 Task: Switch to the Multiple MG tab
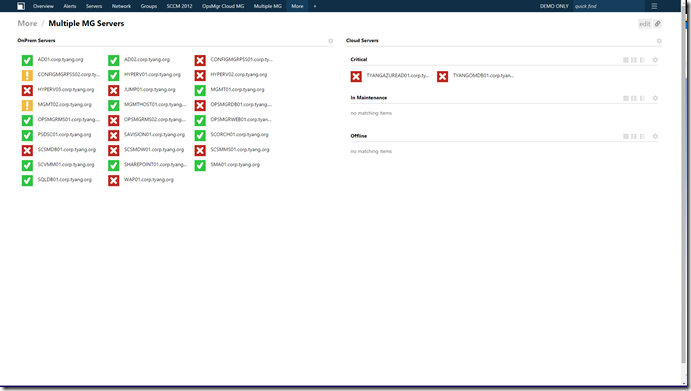(267, 6)
